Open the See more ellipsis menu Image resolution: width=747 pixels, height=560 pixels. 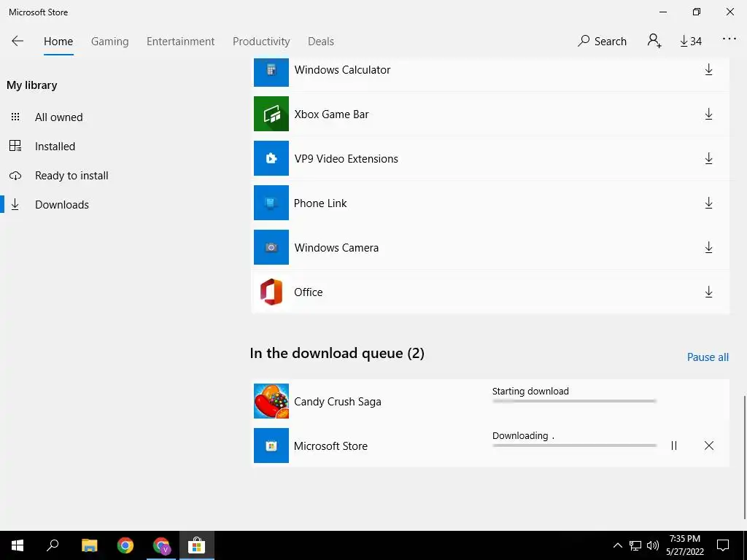tap(729, 39)
